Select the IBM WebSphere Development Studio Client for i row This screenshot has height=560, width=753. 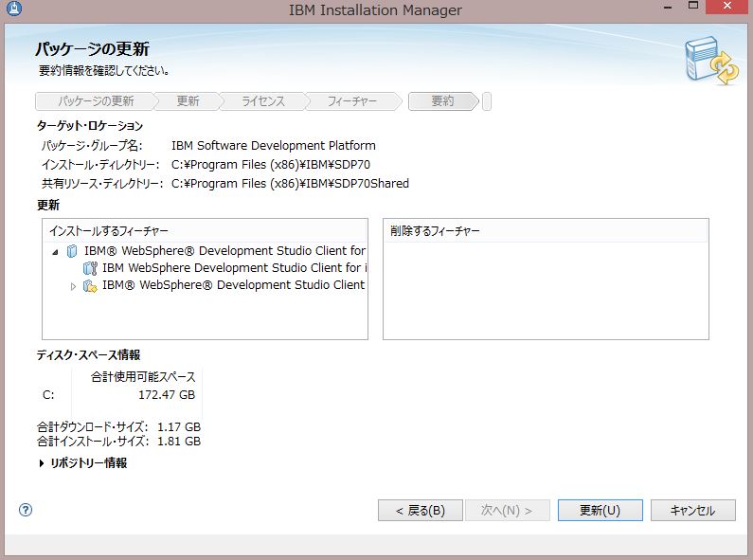point(234,268)
